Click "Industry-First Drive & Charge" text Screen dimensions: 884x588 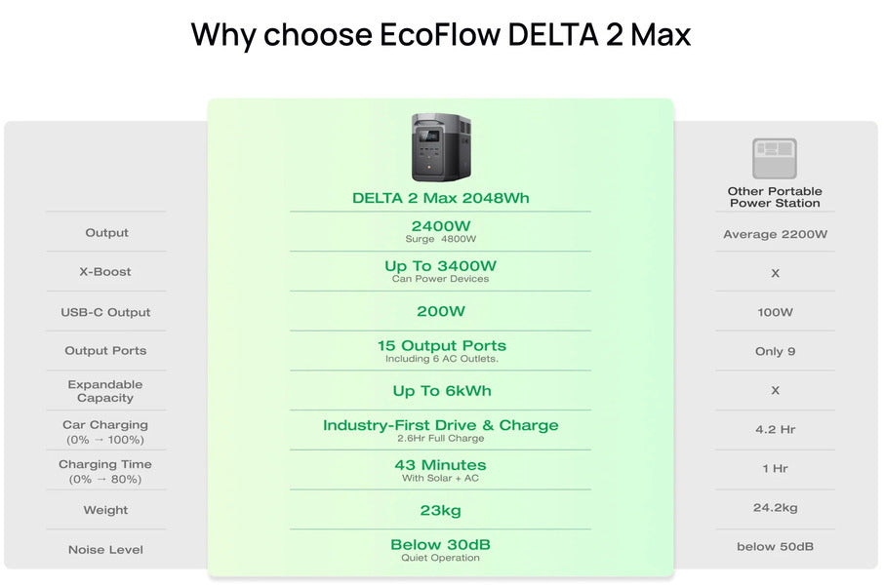pyautogui.click(x=441, y=425)
